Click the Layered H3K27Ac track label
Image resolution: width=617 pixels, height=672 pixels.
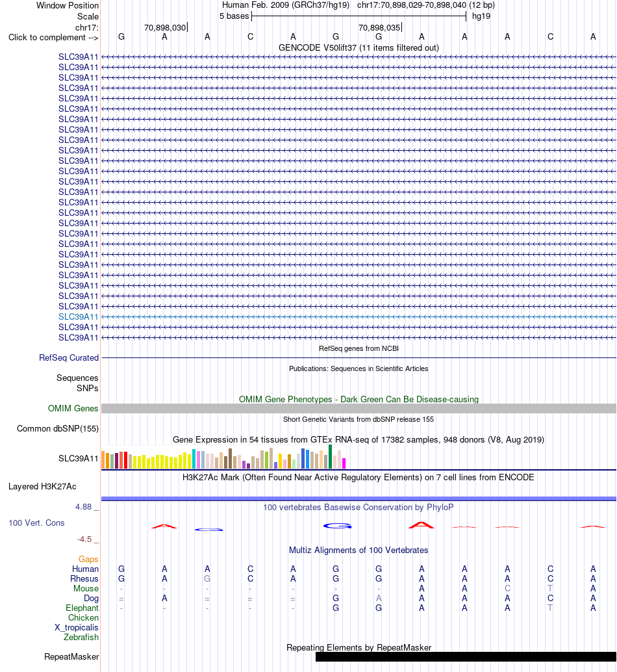[x=42, y=486]
